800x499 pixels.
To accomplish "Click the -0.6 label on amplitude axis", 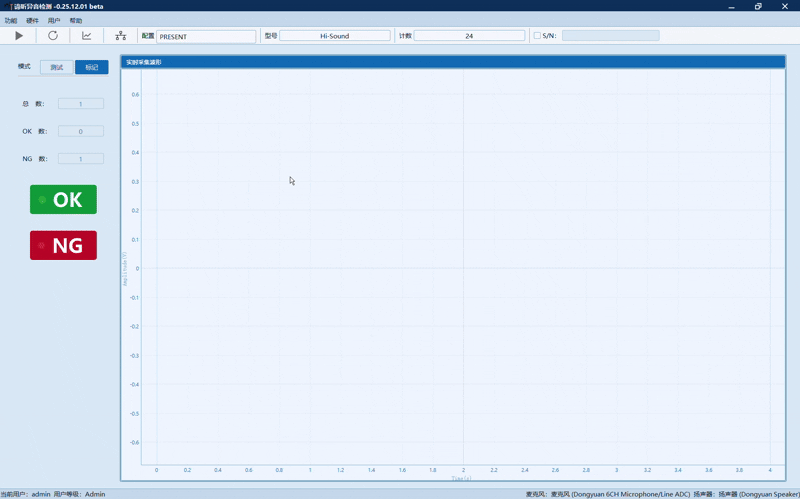I will point(135,442).
